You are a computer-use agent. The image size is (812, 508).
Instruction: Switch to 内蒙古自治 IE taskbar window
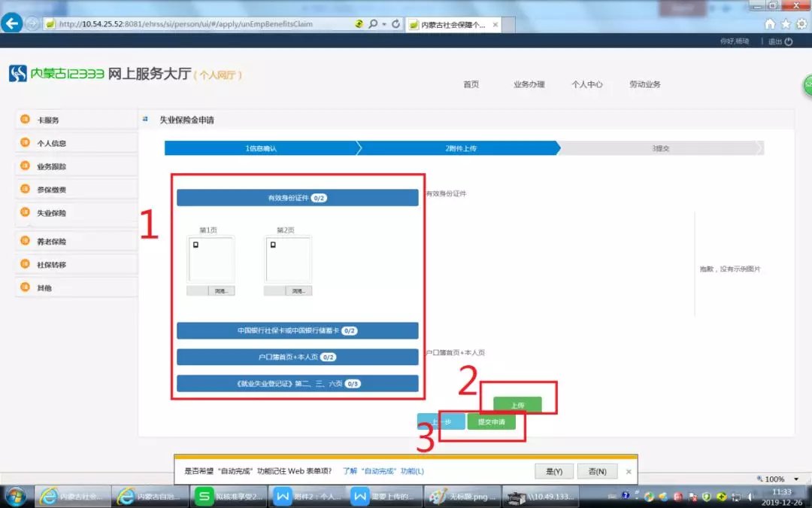click(150, 497)
